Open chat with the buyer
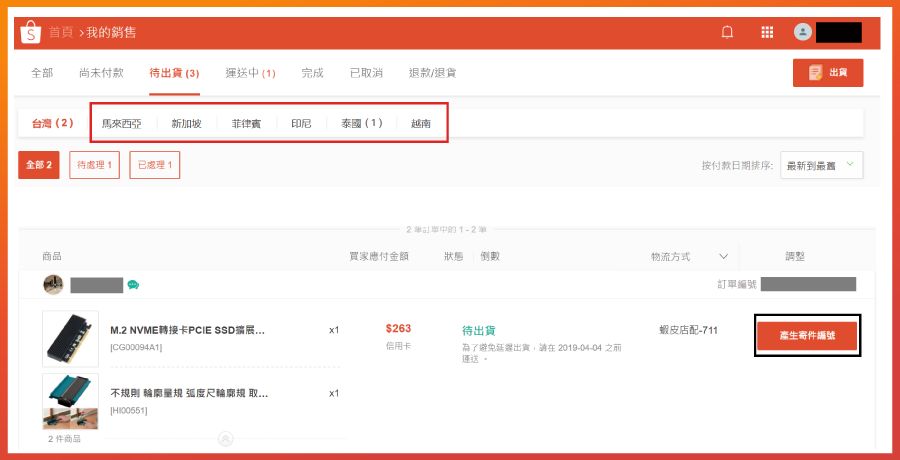 point(133,285)
